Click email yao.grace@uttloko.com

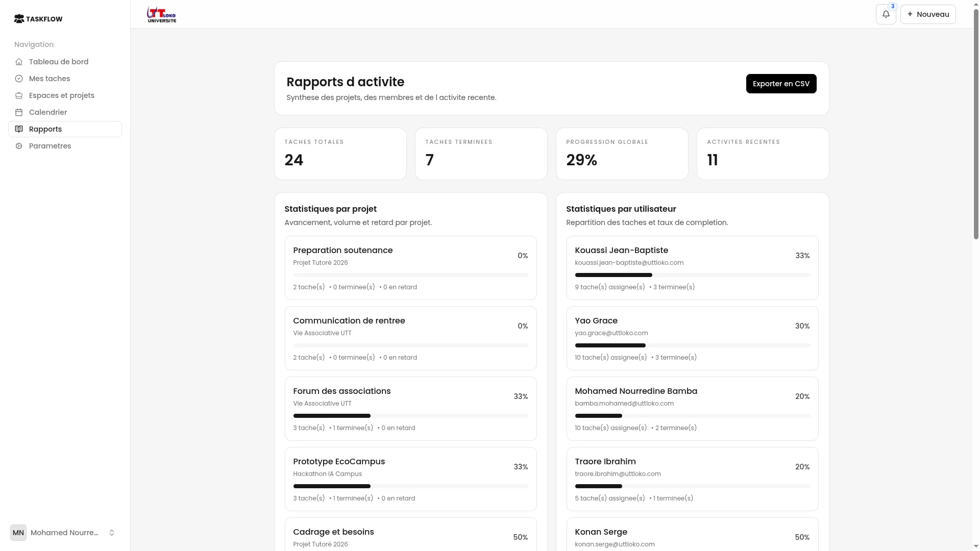click(611, 333)
